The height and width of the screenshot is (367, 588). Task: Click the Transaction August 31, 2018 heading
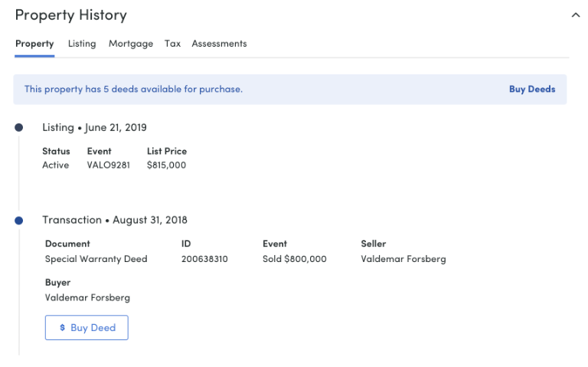click(x=115, y=220)
